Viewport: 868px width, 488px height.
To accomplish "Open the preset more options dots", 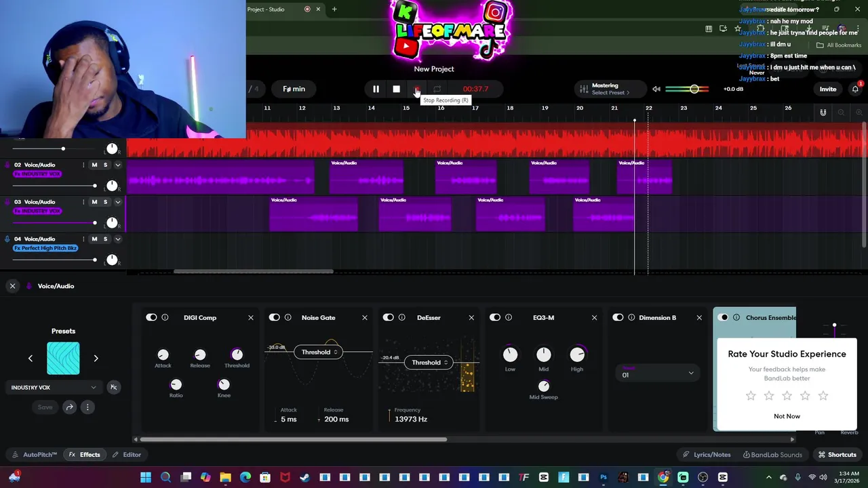I will pos(87,407).
